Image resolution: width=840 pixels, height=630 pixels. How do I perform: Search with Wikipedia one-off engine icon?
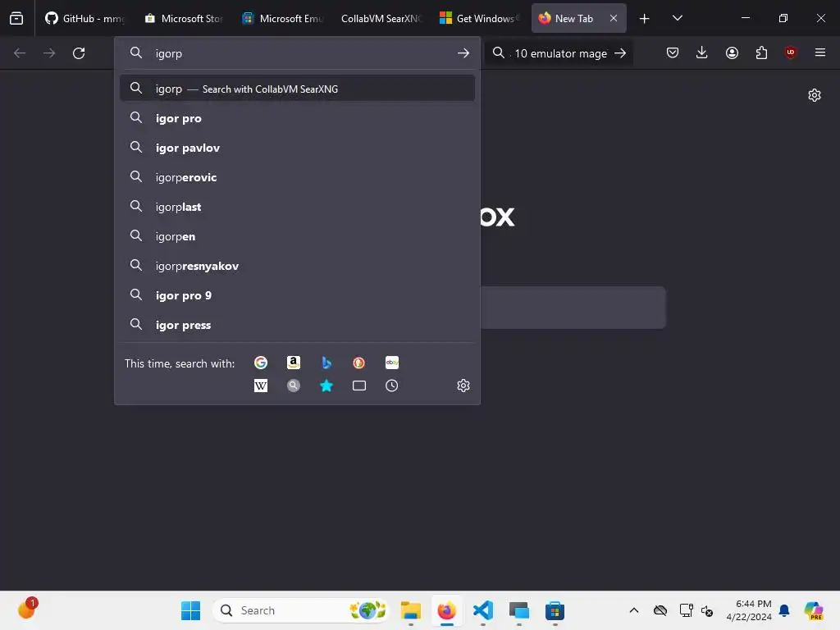coord(261,386)
